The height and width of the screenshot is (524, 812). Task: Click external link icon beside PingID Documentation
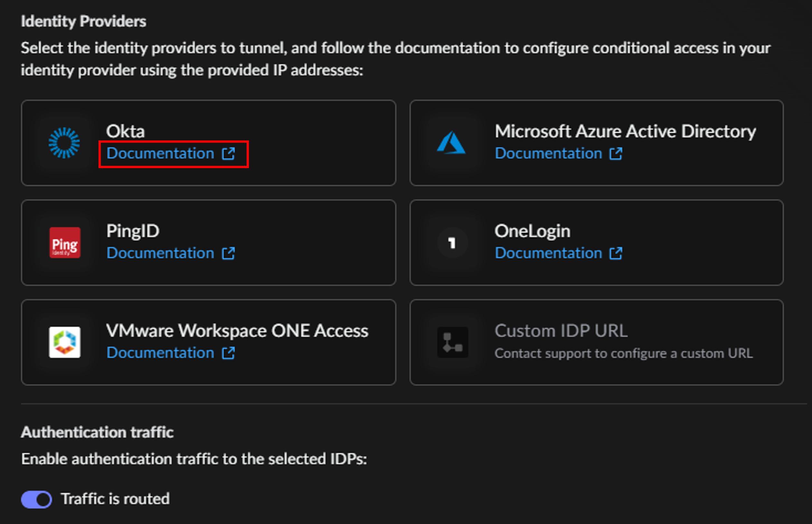click(228, 253)
